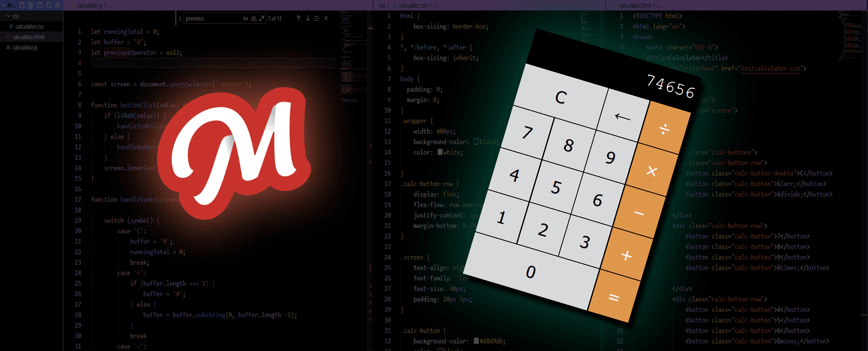Image resolution: width=868 pixels, height=351 pixels.
Task: Click the New File icon in Explorer header
Action: point(22,5)
